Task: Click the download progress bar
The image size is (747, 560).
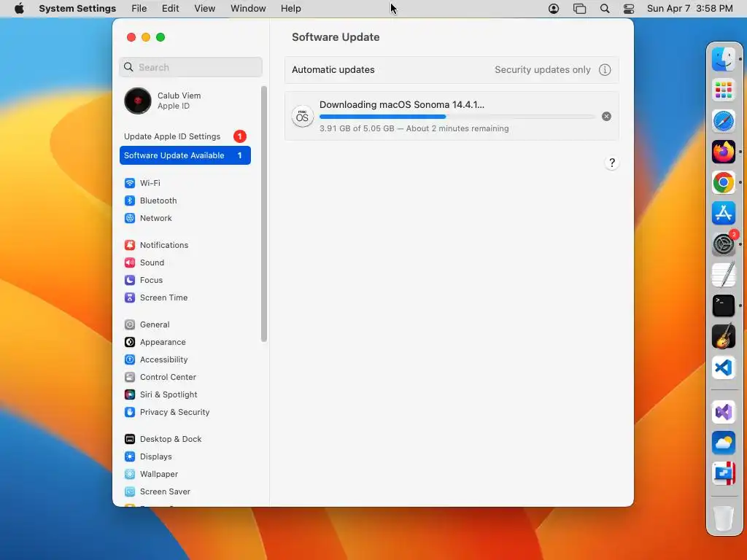Action: 457,117
